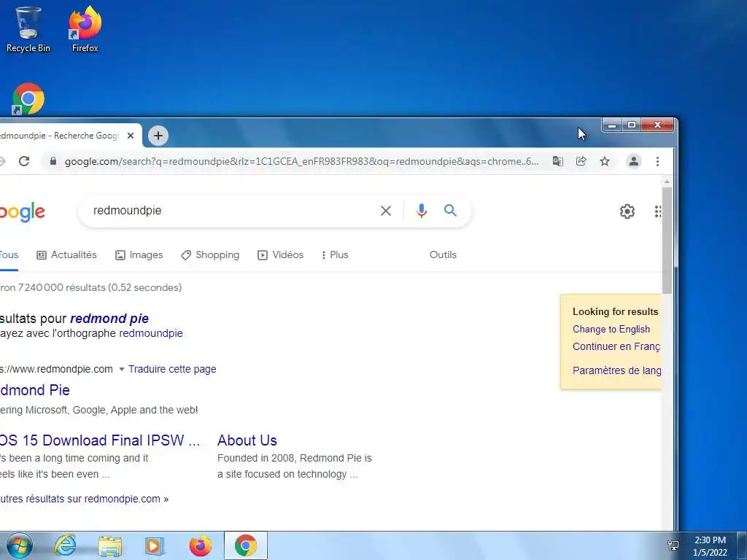Switch to Vidéos results tab

tap(280, 254)
